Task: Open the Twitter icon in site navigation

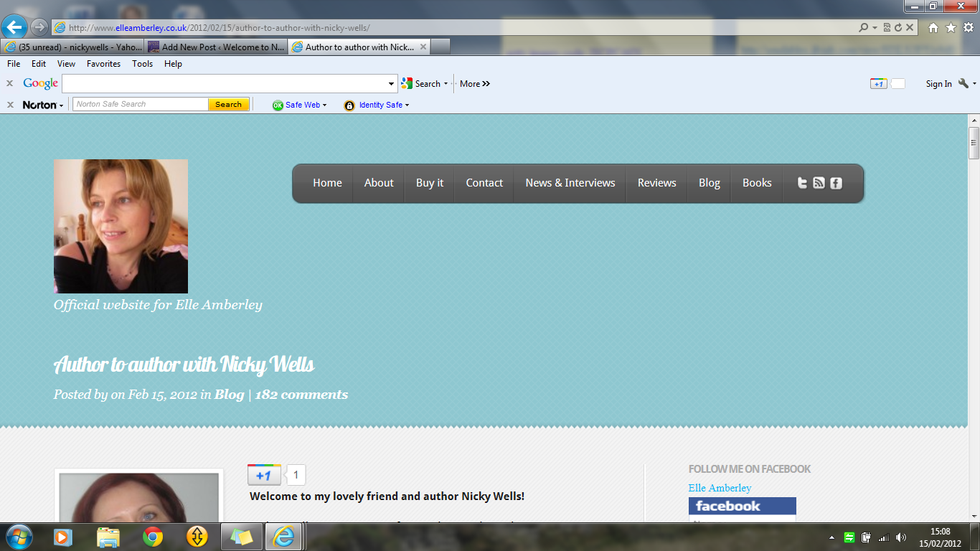Action: pyautogui.click(x=802, y=183)
